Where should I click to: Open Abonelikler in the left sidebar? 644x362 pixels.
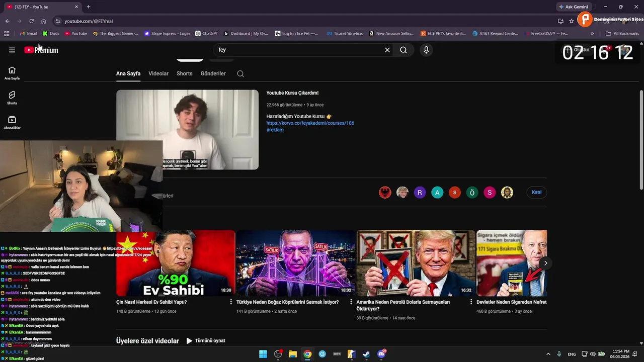12,122
